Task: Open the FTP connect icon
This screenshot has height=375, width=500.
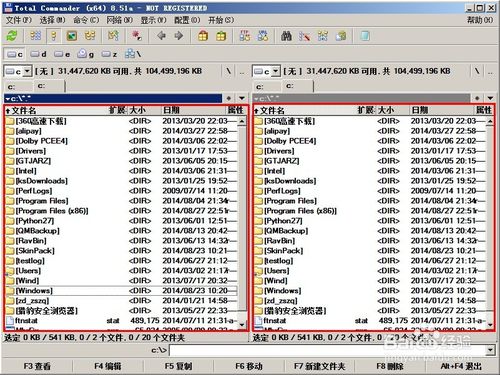Action: [245, 36]
